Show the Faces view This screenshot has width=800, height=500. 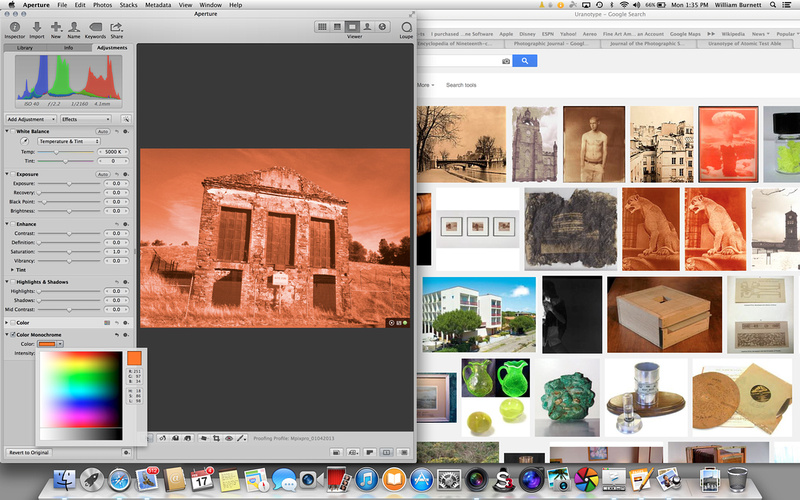[367, 27]
